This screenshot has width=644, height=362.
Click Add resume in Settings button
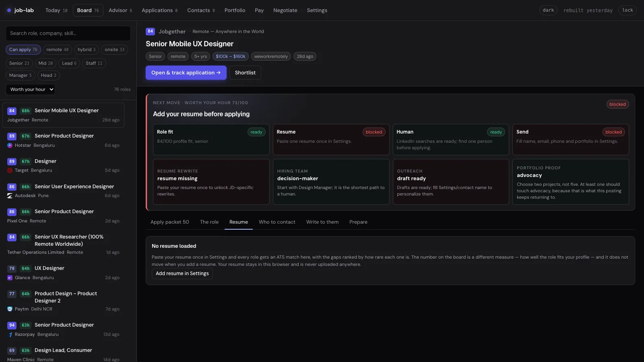click(182, 274)
